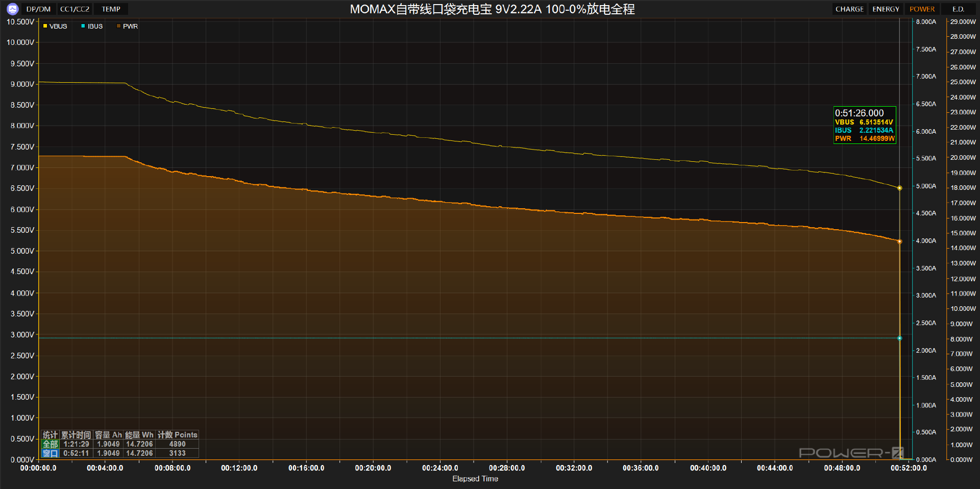Screen dimensions: 980x489
Task: Click the 1:21:29 total time cell
Action: (76, 444)
